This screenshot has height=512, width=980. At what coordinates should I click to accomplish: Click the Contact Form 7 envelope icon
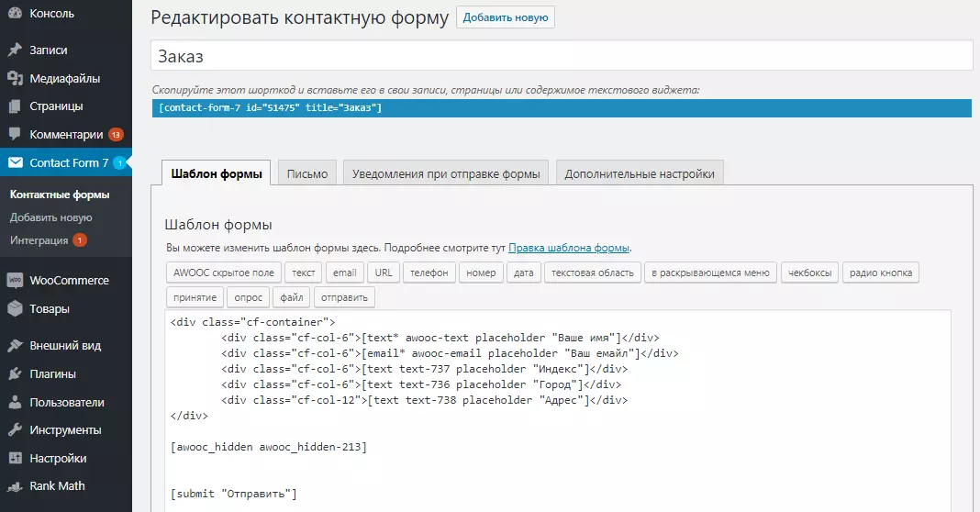15,162
